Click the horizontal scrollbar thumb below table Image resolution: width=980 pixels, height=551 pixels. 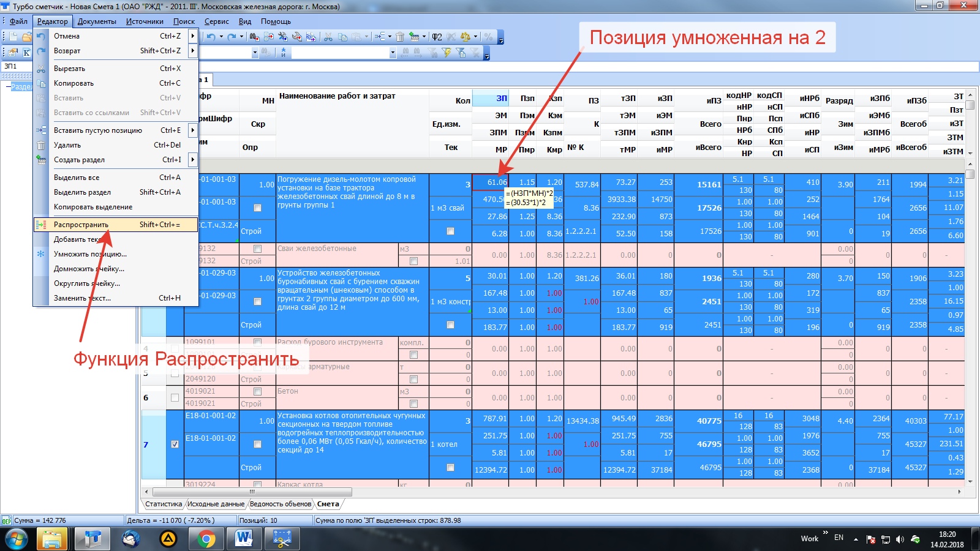[252, 492]
